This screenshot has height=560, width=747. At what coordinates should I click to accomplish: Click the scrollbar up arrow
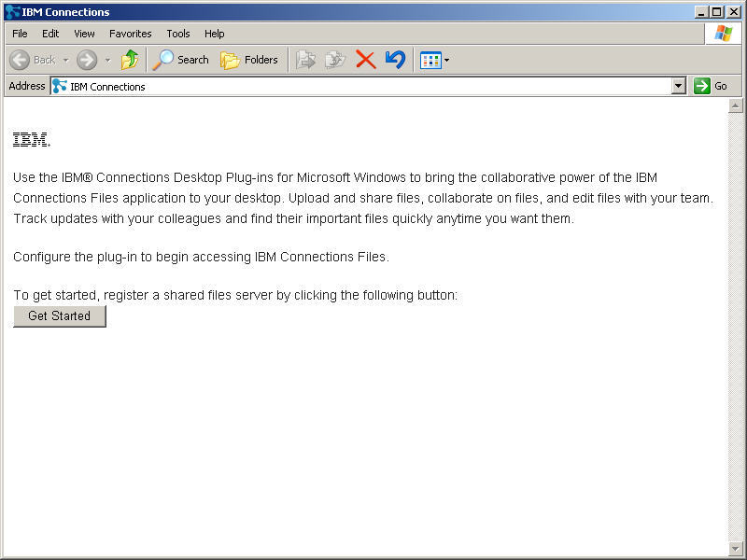tap(736, 106)
